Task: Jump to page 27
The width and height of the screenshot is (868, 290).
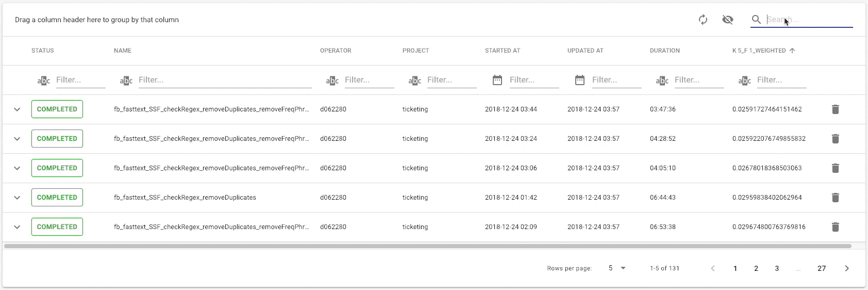Action: (x=821, y=268)
